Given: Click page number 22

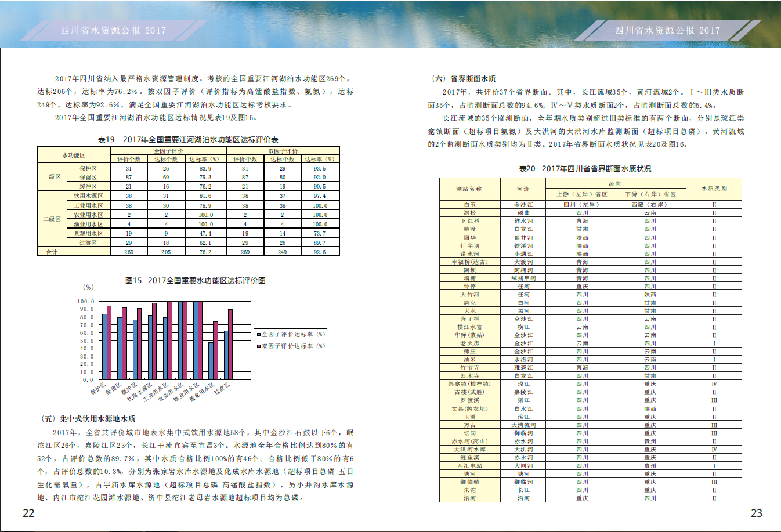Looking at the screenshot, I should (28, 513).
